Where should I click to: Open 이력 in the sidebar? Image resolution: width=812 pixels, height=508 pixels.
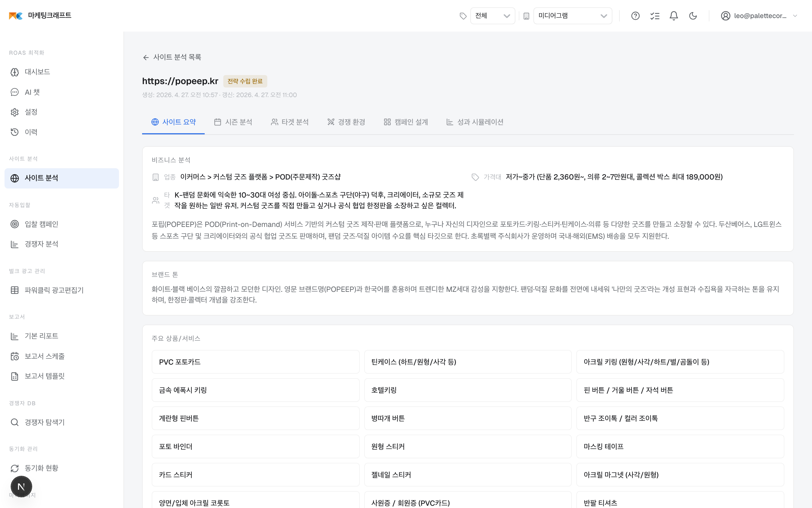click(x=62, y=132)
